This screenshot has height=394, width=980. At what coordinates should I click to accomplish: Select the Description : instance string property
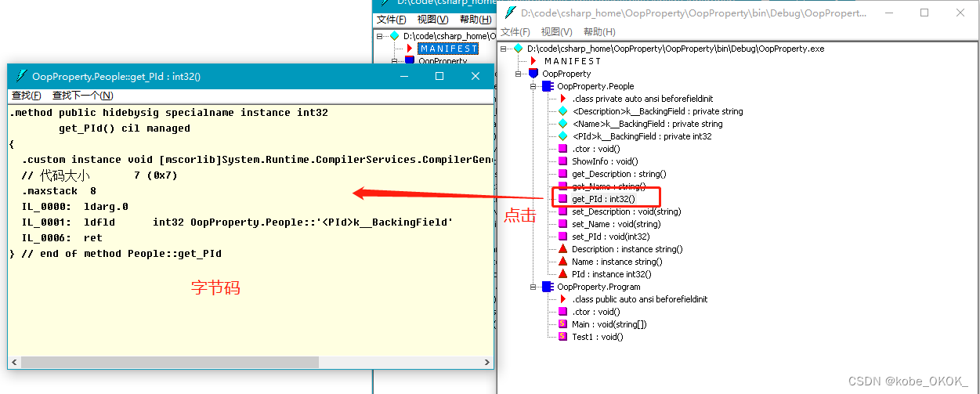[x=627, y=249]
